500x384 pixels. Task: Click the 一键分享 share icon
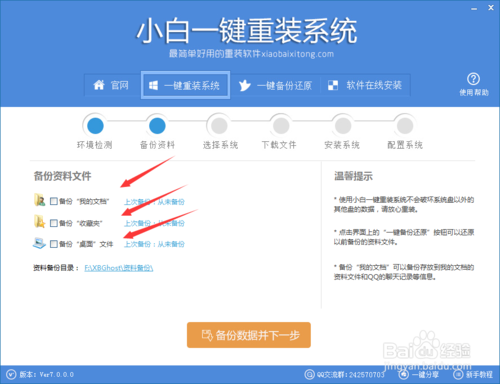click(x=404, y=375)
